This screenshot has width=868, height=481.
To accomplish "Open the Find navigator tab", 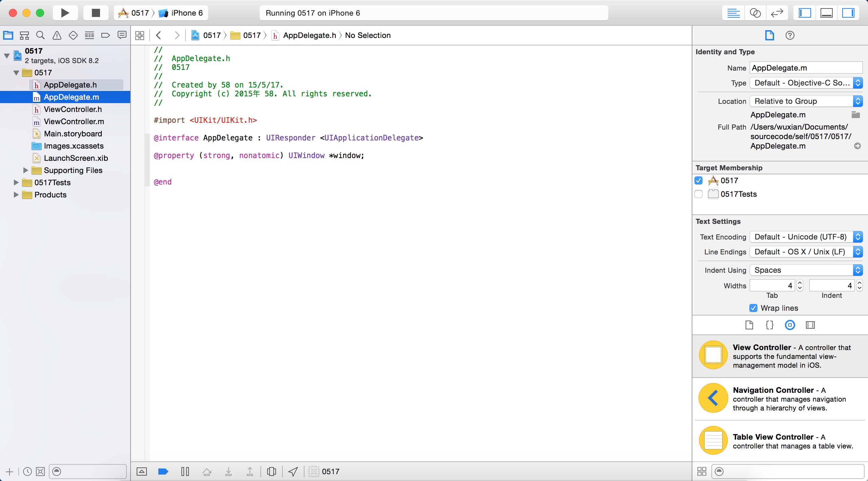I will pyautogui.click(x=40, y=35).
